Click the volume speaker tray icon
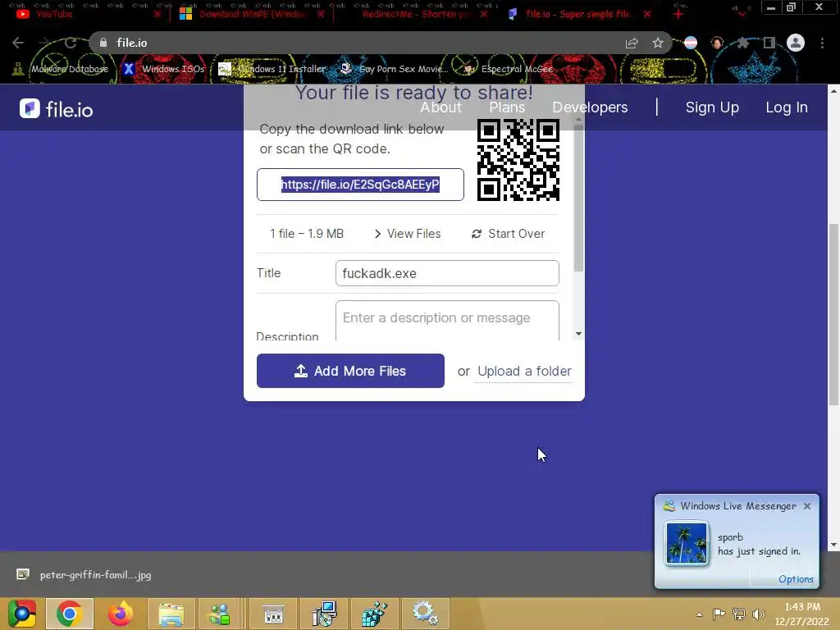The image size is (840, 630). (x=759, y=614)
